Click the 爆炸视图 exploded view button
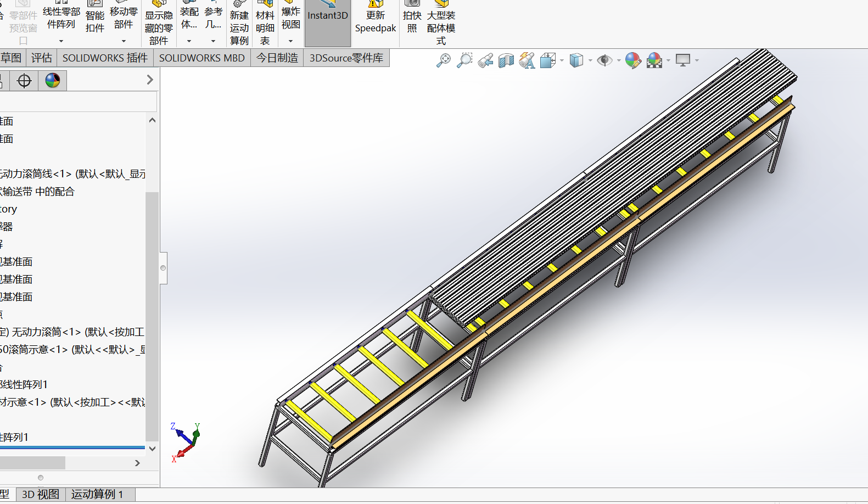 click(291, 16)
